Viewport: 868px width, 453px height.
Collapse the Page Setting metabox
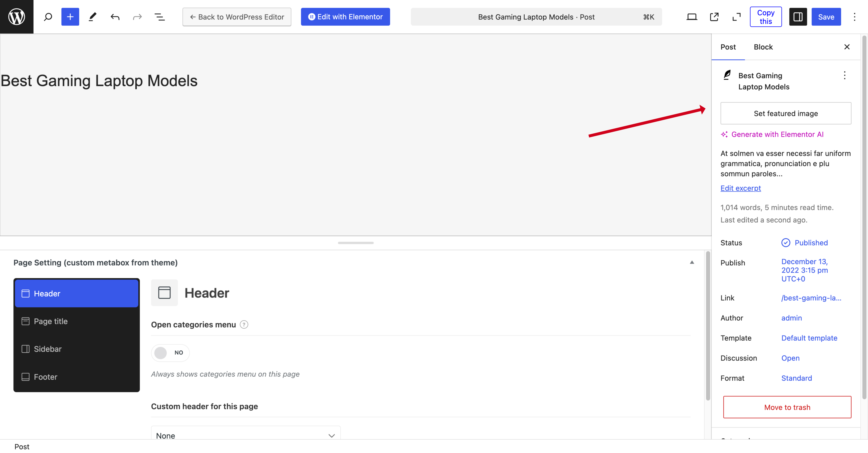coord(692,262)
